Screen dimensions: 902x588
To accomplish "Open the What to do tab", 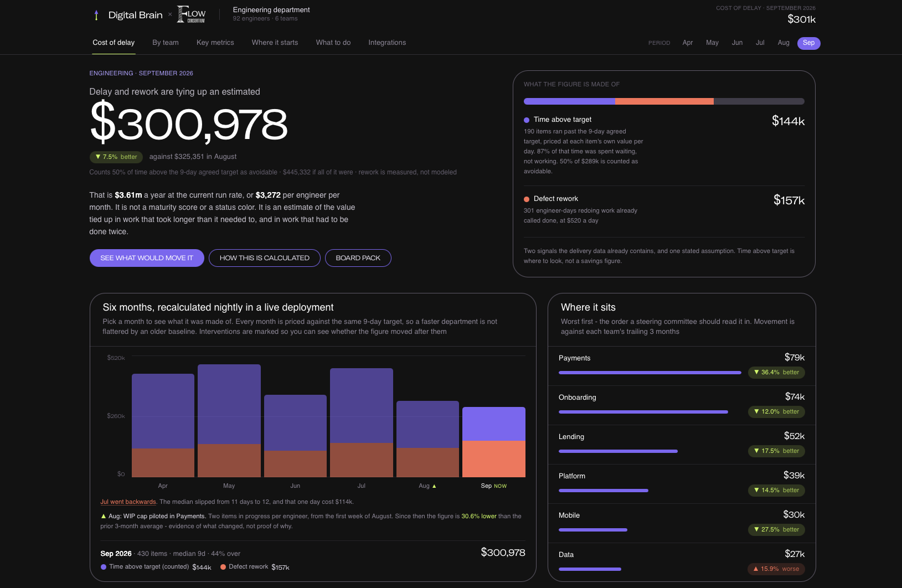I will point(333,43).
